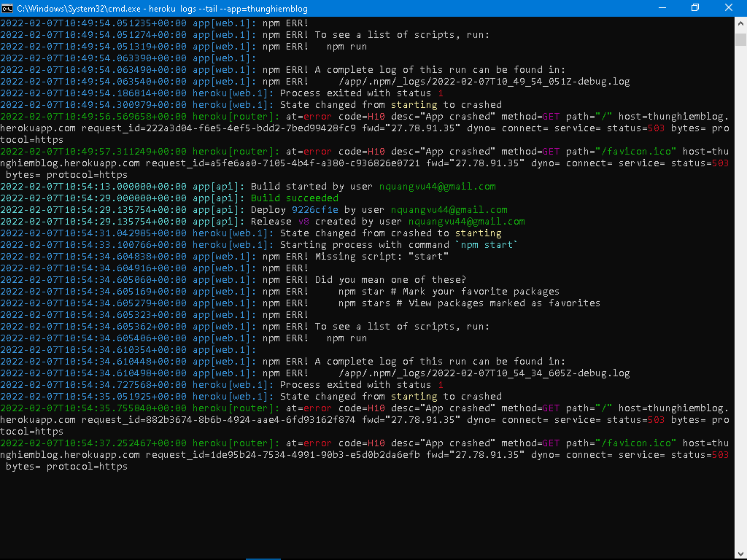Click release version v8 text

coord(303,222)
